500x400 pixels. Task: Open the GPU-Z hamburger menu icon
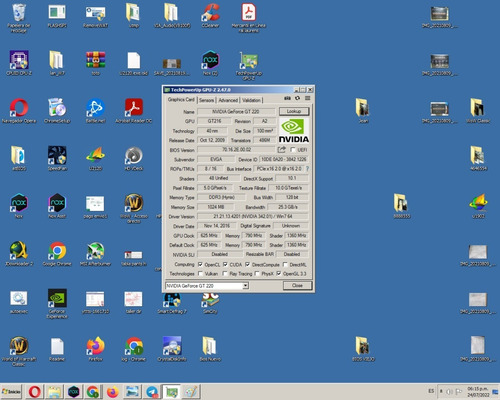(307, 98)
